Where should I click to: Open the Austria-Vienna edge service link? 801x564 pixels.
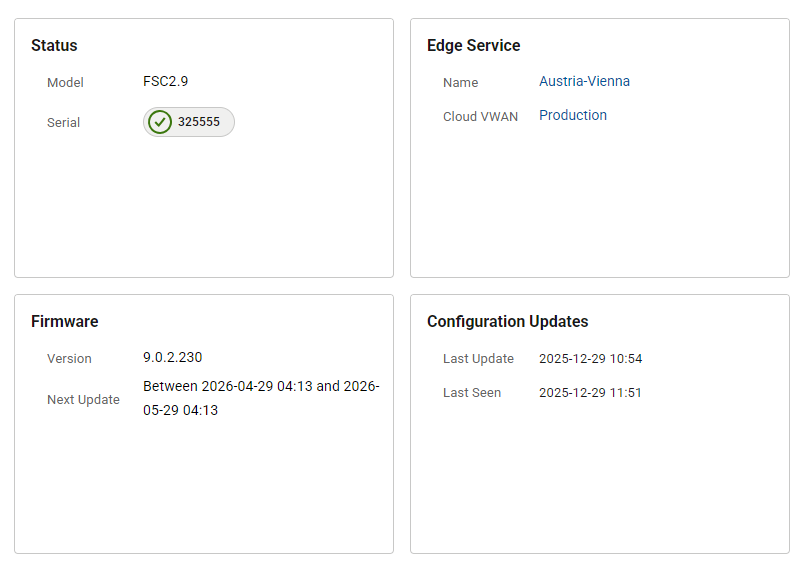pyautogui.click(x=584, y=81)
